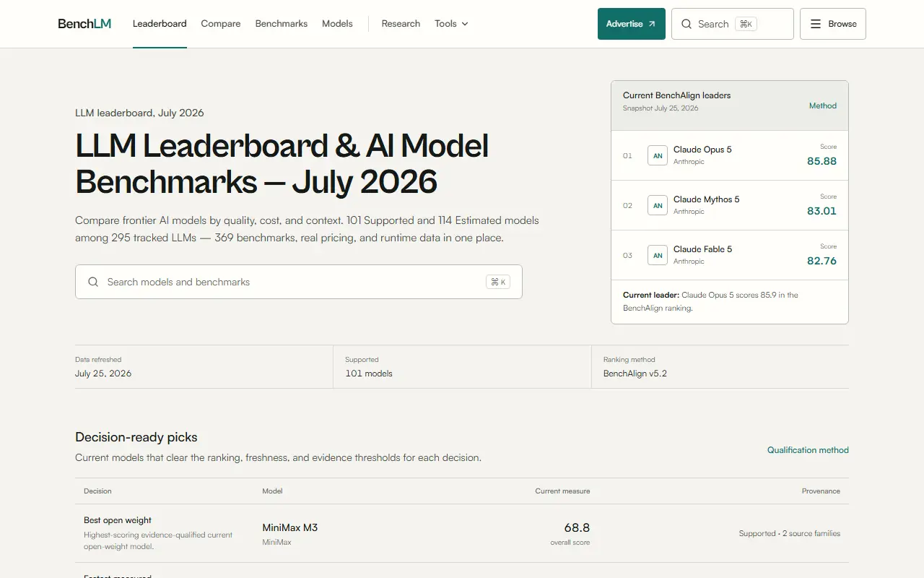The image size is (924, 578).
Task: Go to the Compare page
Action: click(x=221, y=24)
